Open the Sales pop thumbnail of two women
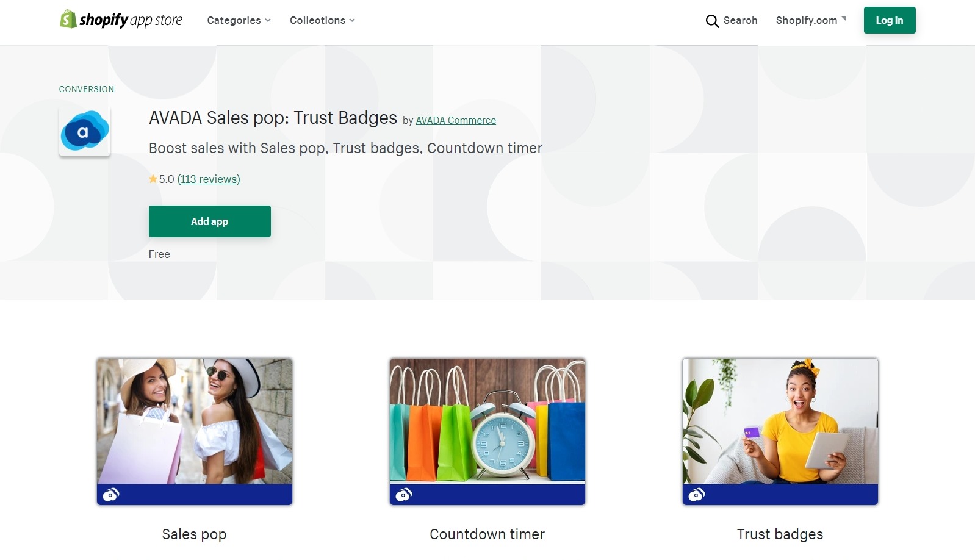Viewport: 975px width, 560px height. pos(195,421)
